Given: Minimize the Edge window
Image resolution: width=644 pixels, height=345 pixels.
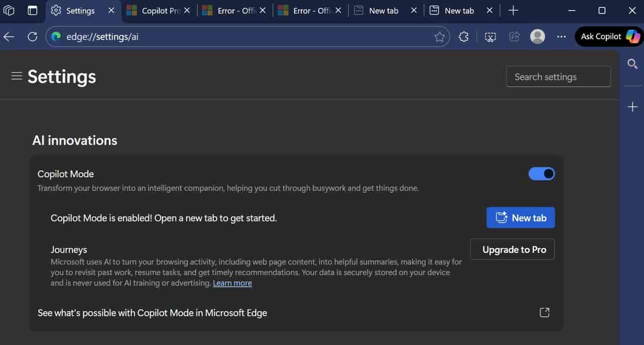Looking at the screenshot, I should point(572,11).
